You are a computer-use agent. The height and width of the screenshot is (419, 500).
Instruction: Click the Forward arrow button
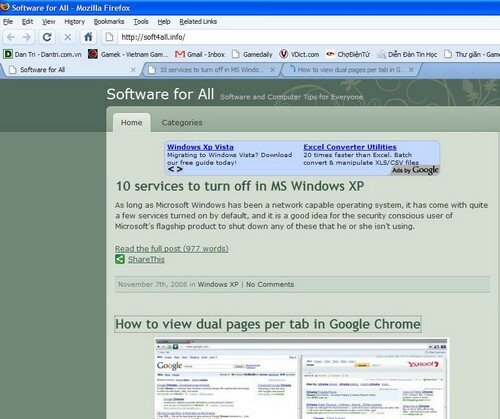pyautogui.click(x=27, y=37)
